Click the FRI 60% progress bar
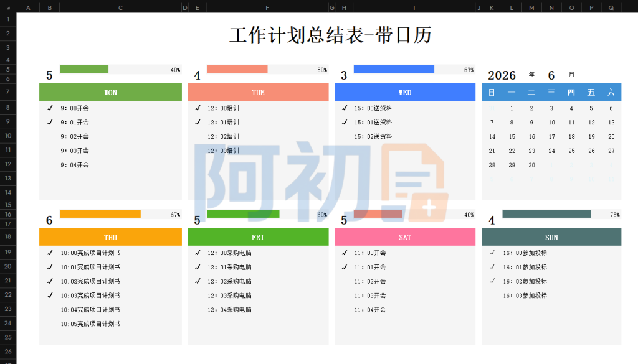This screenshot has width=638, height=364. pos(243,214)
